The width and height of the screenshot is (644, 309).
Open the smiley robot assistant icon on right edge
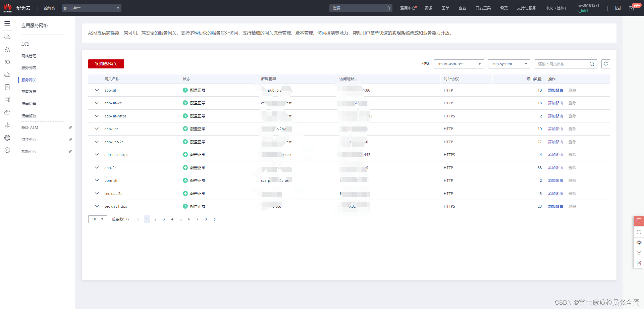coord(639,232)
